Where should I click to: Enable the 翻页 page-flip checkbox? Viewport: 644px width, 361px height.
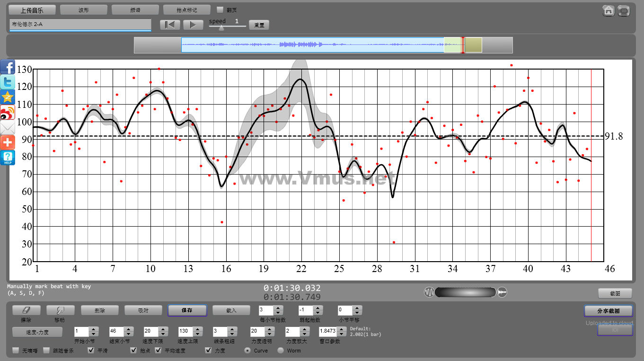(x=220, y=9)
